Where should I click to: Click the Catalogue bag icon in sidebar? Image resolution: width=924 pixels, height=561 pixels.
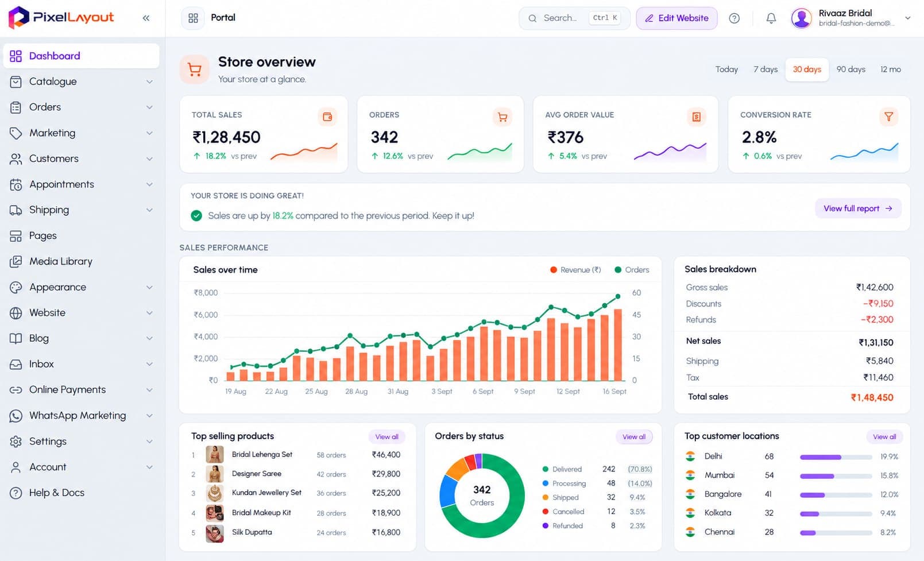coord(16,82)
